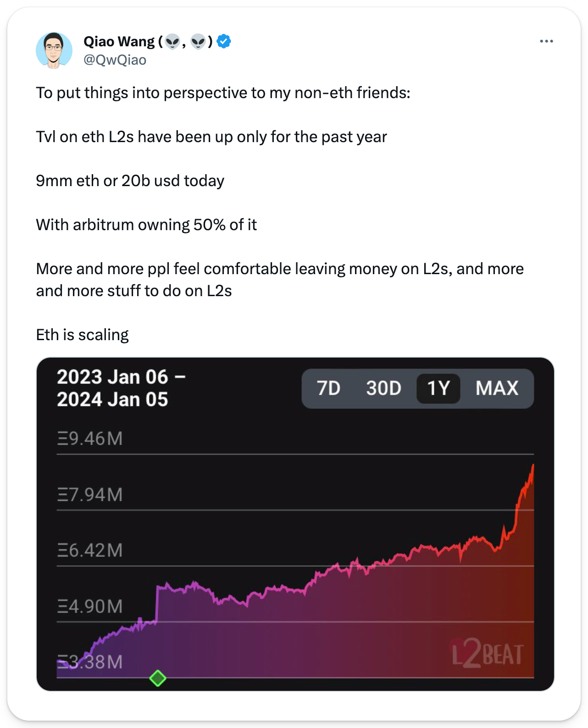Show the MAX time range
The width and height of the screenshot is (588, 728).
[497, 388]
